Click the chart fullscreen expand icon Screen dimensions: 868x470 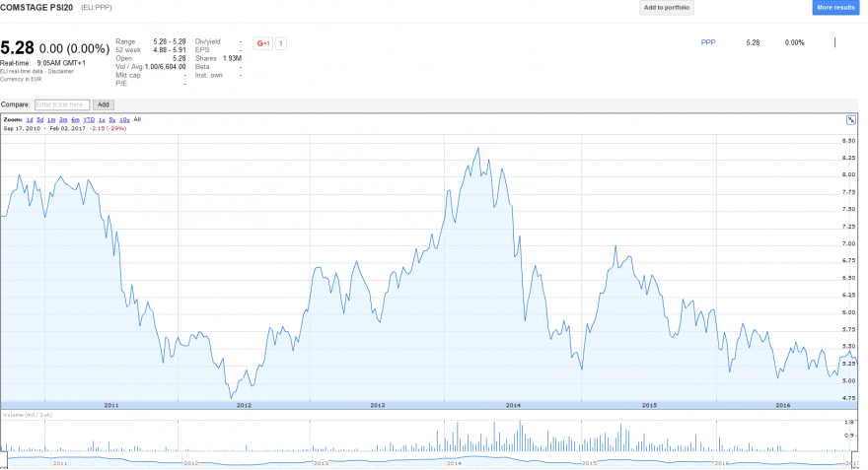pos(851,120)
